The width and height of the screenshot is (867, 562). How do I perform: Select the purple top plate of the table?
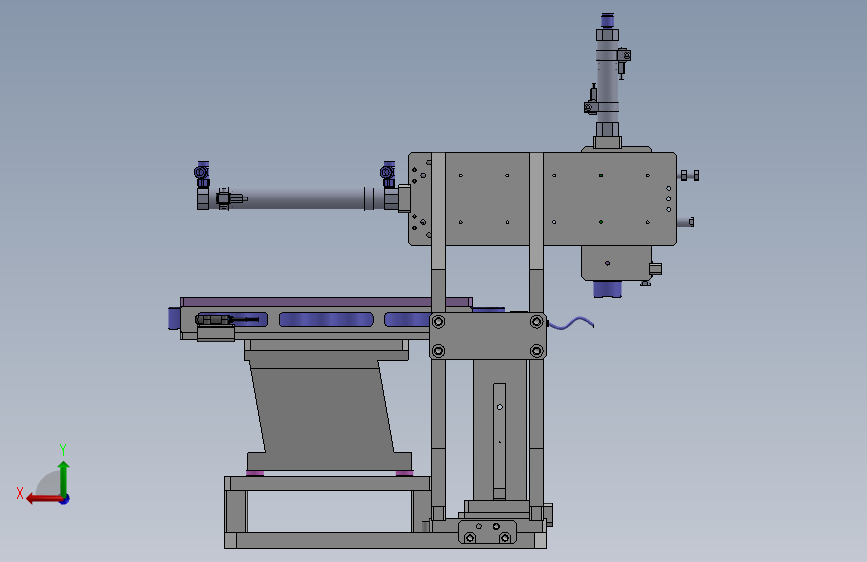tap(326, 302)
